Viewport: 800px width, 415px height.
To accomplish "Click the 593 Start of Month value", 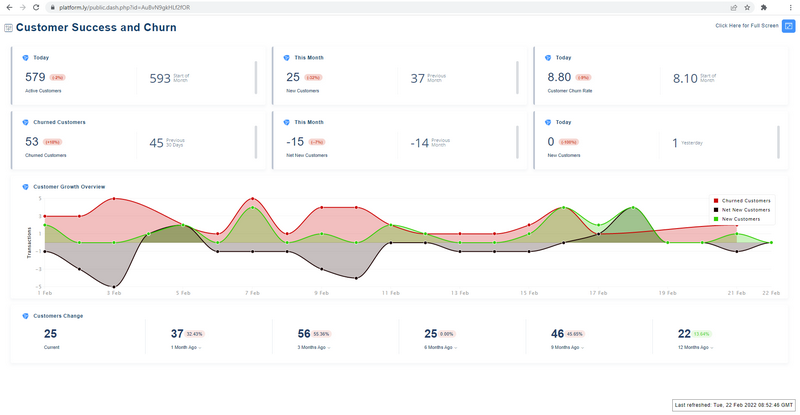I will (x=160, y=78).
